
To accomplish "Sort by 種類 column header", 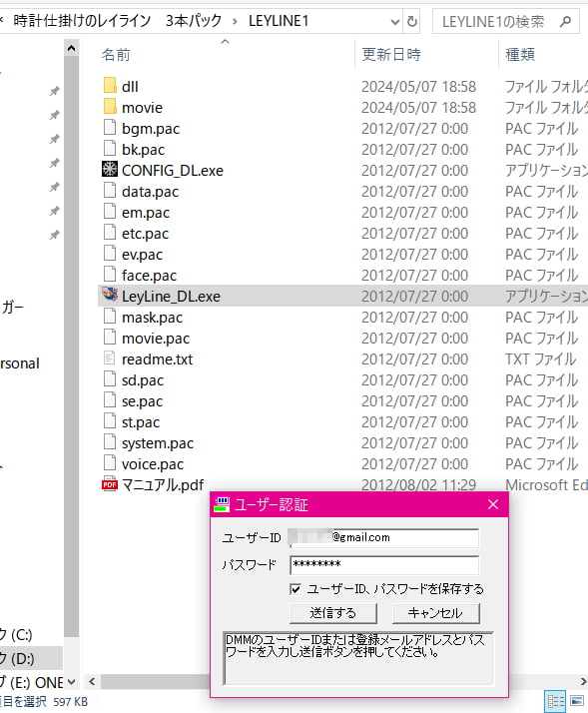I will (520, 55).
